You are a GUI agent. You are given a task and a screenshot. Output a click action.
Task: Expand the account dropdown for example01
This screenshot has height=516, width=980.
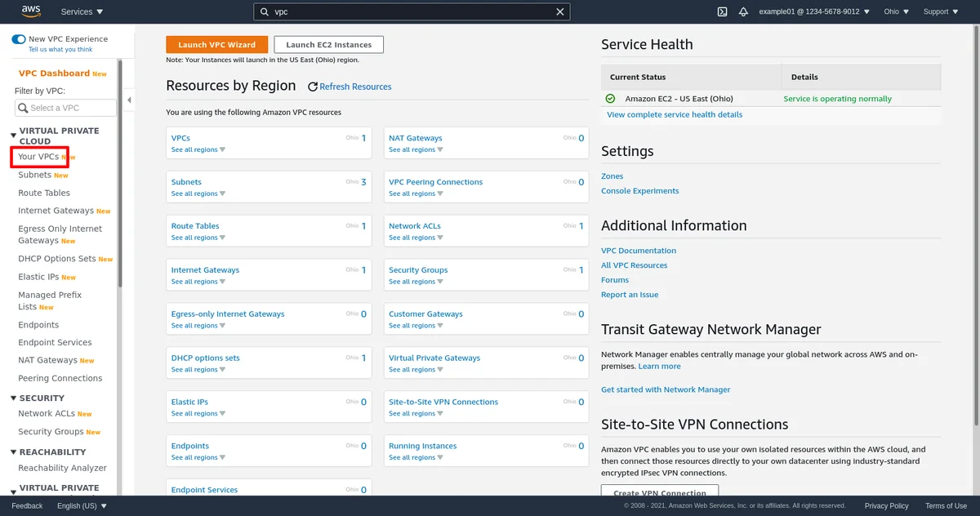click(x=810, y=11)
